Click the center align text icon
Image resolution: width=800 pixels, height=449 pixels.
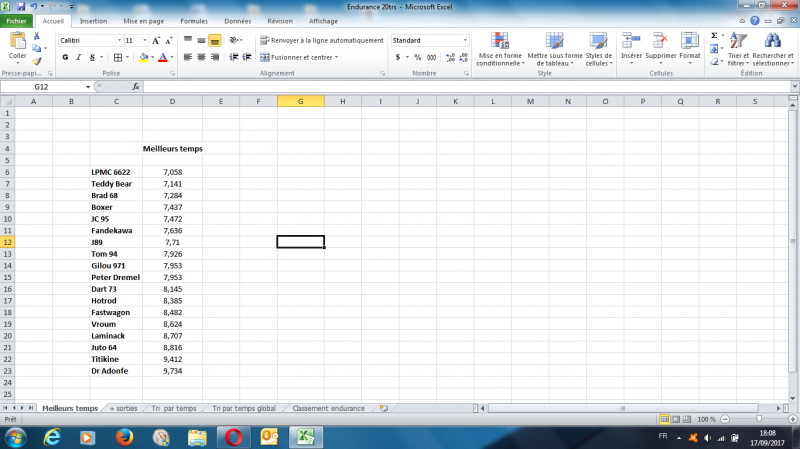(x=202, y=57)
